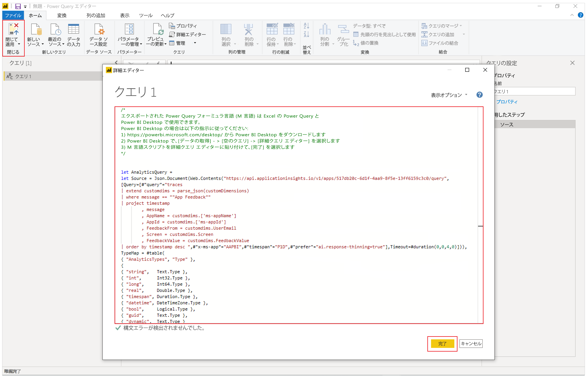The width and height of the screenshot is (588, 379).
Task: Open help icon in advanced editor dialog
Action: coord(479,95)
